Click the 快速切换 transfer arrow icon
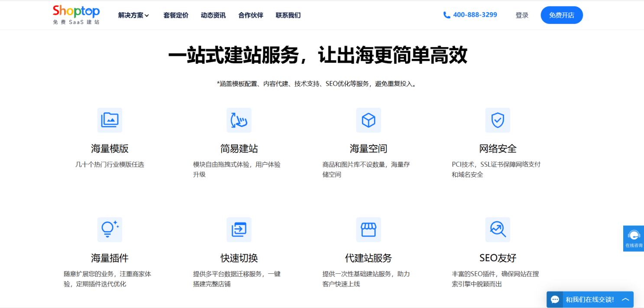 pos(239,229)
